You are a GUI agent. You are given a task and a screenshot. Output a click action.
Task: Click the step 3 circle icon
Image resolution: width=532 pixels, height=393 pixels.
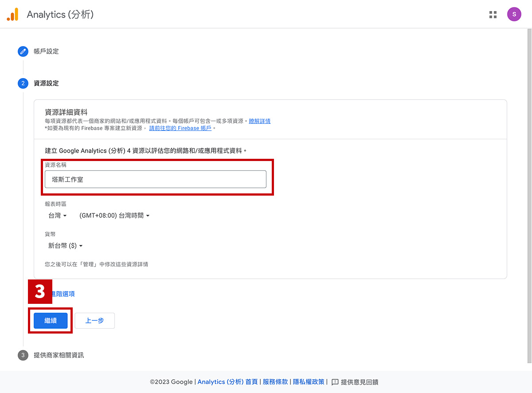(23, 355)
